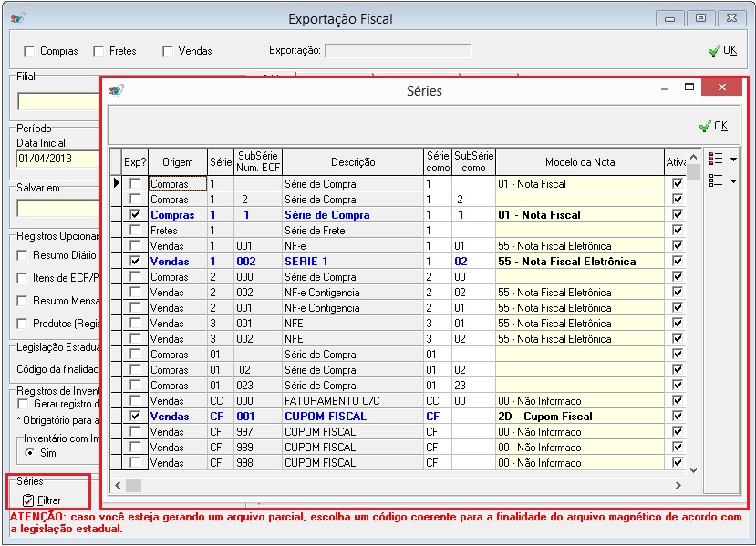Click the Filial input field

[x=58, y=102]
